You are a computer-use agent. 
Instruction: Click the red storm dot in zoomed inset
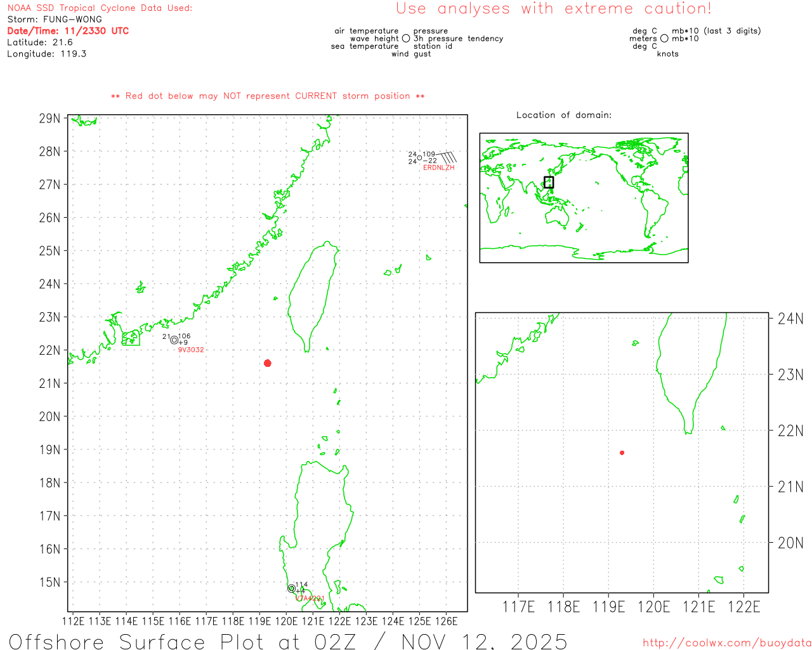(x=622, y=453)
